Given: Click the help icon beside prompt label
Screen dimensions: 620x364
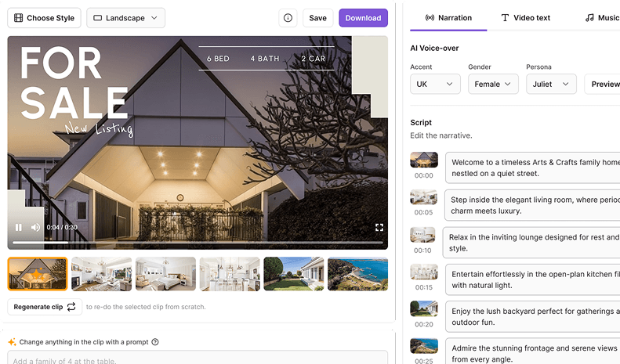Looking at the screenshot, I should [155, 342].
